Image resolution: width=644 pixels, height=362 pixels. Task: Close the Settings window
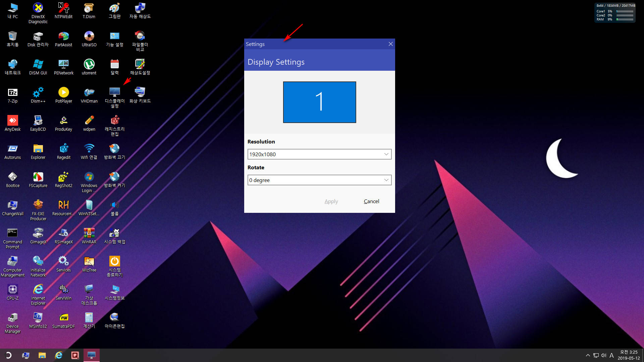[390, 44]
